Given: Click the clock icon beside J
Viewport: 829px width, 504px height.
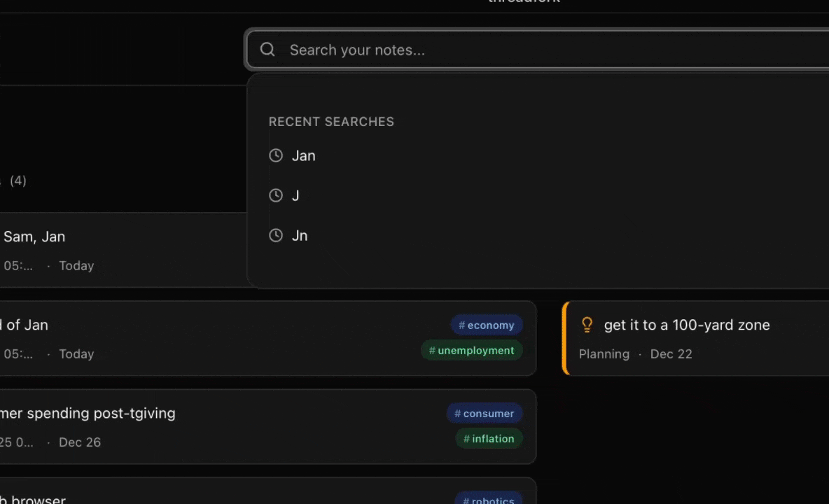Looking at the screenshot, I should [x=276, y=196].
